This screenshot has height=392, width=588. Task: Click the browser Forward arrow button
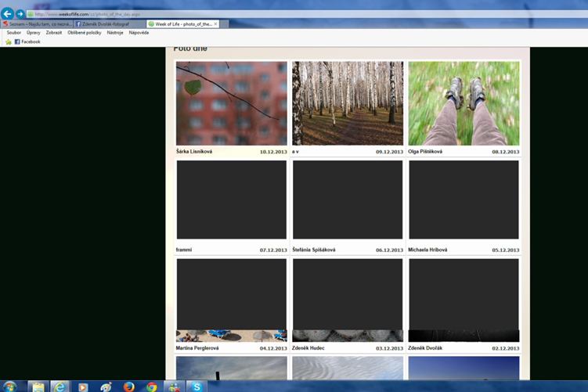[x=20, y=14]
